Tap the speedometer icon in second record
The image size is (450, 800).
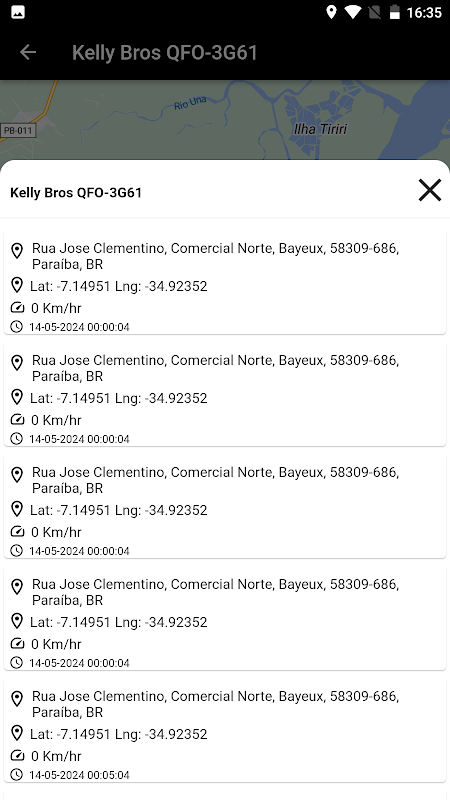[17, 419]
